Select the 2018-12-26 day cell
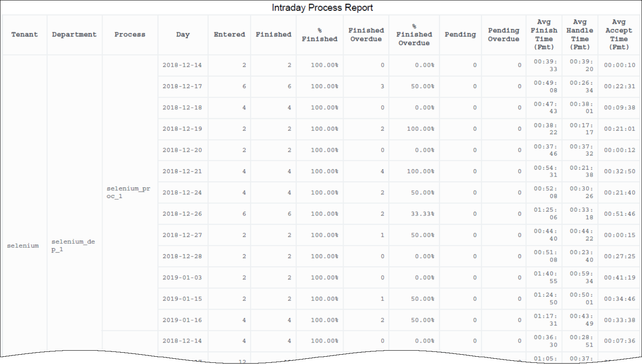Viewport: 642px width, 364px height. coord(182,214)
